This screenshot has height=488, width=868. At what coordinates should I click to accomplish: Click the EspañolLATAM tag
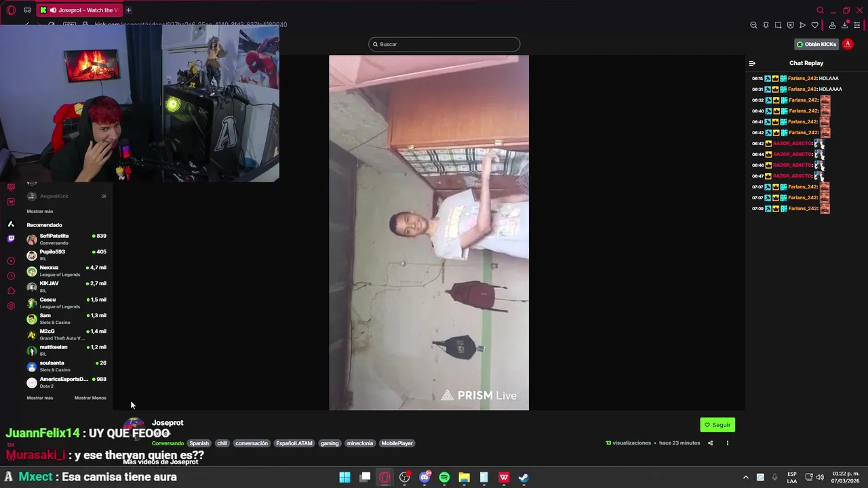point(294,443)
